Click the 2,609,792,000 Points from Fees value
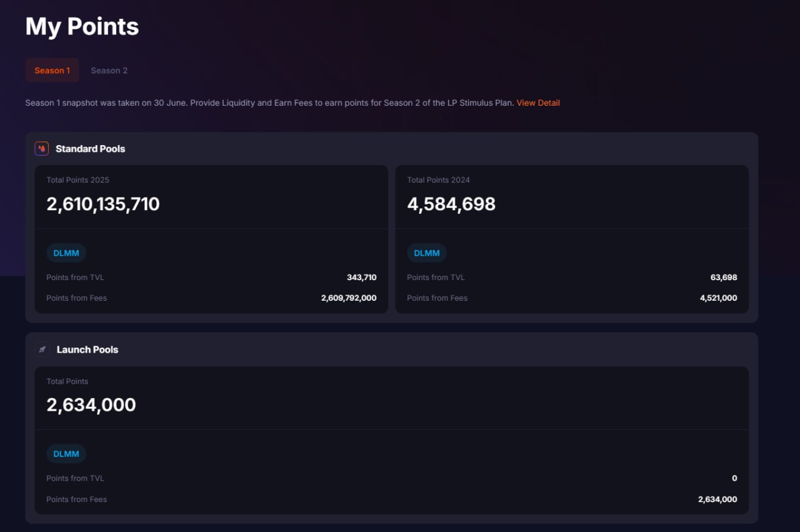This screenshot has height=532, width=800. (349, 298)
